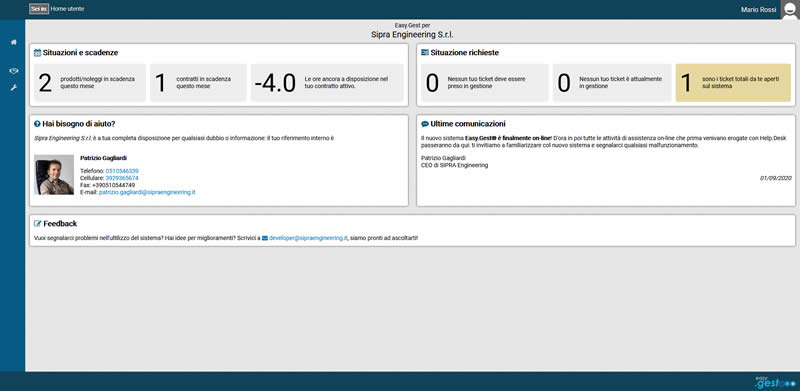The image size is (800, 391).
Task: Click the Fax +390510544749 text
Action: click(x=108, y=185)
